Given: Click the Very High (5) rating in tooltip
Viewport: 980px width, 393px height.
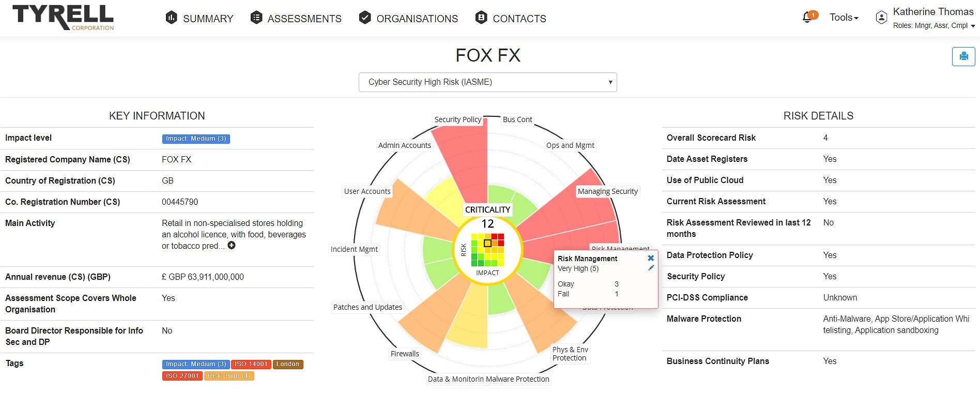Looking at the screenshot, I should pyautogui.click(x=578, y=269).
